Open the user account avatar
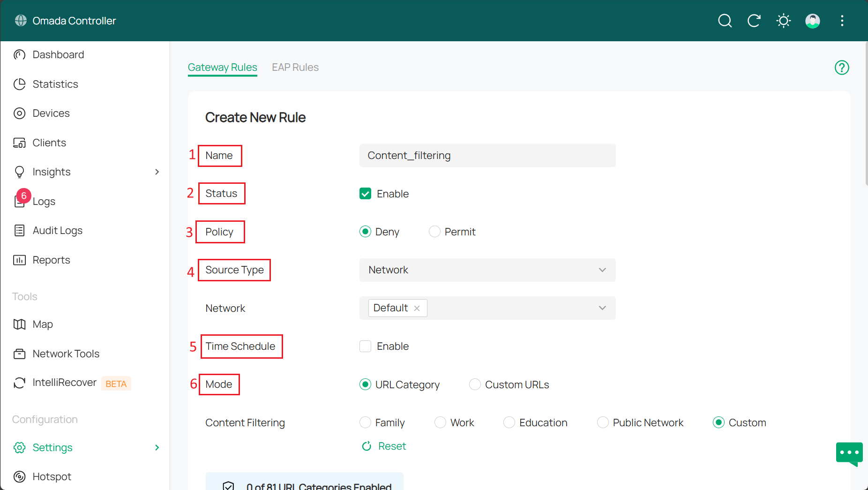The width and height of the screenshot is (868, 490). 812,21
